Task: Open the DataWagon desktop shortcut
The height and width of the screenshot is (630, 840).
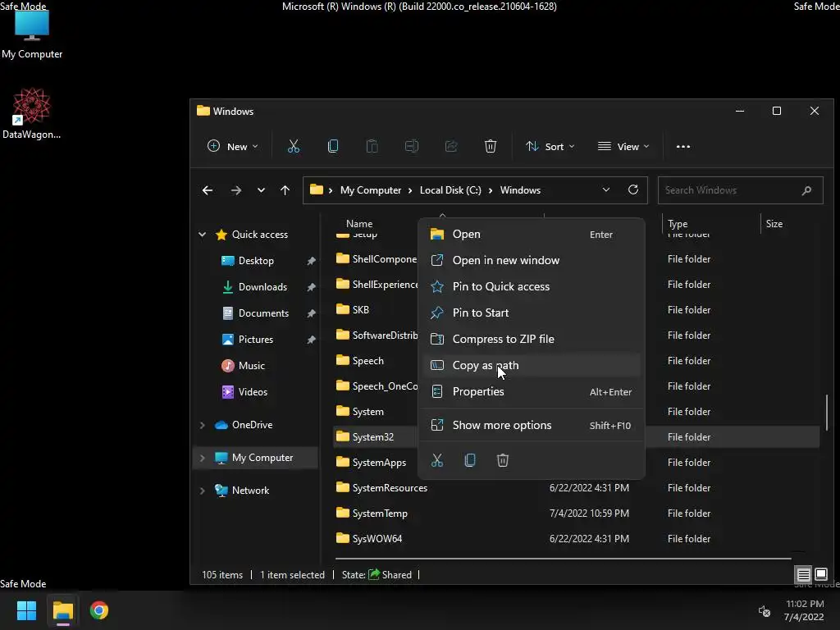Action: 32,113
